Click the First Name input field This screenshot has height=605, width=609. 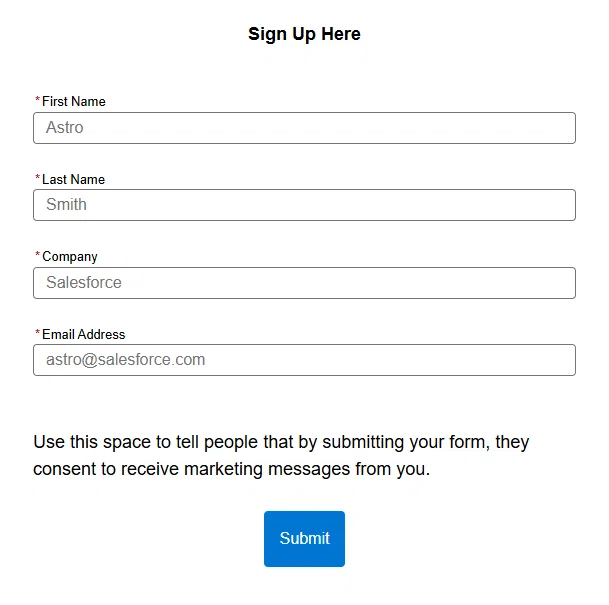[304, 128]
